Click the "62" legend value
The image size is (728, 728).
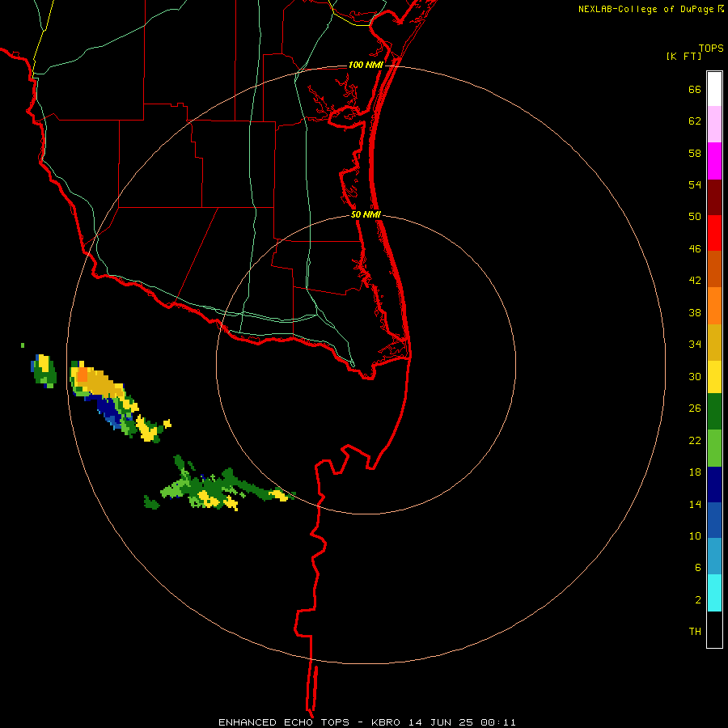(x=695, y=121)
